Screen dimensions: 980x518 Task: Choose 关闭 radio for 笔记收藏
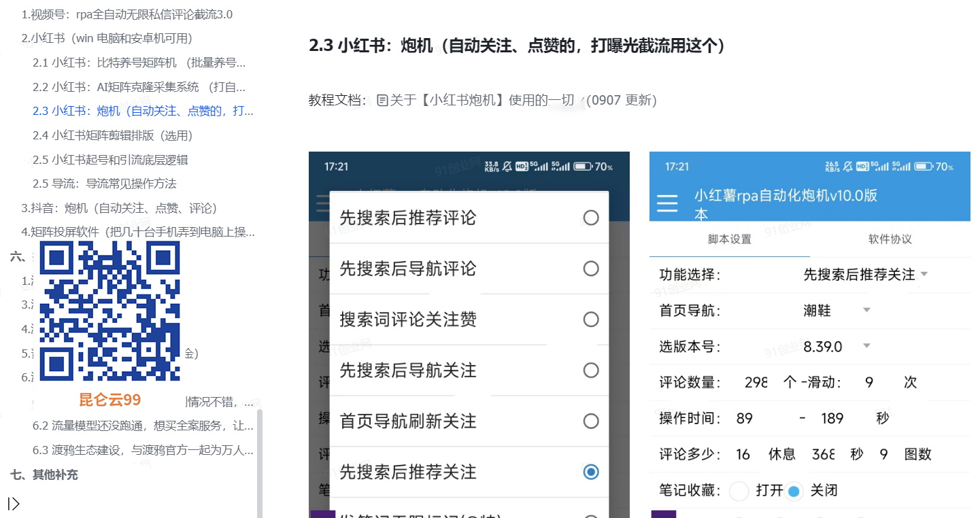coord(794,491)
